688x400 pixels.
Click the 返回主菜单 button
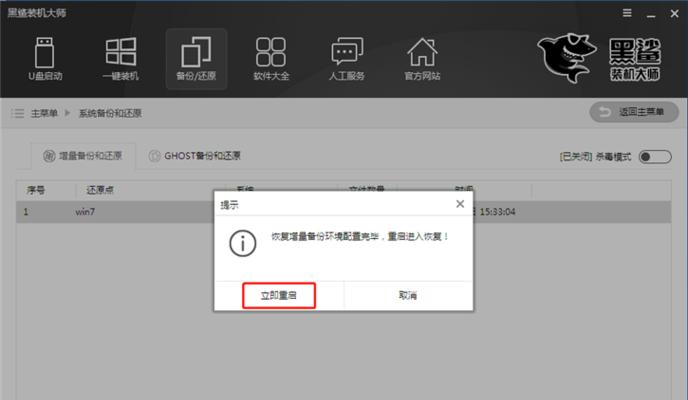[x=634, y=112]
